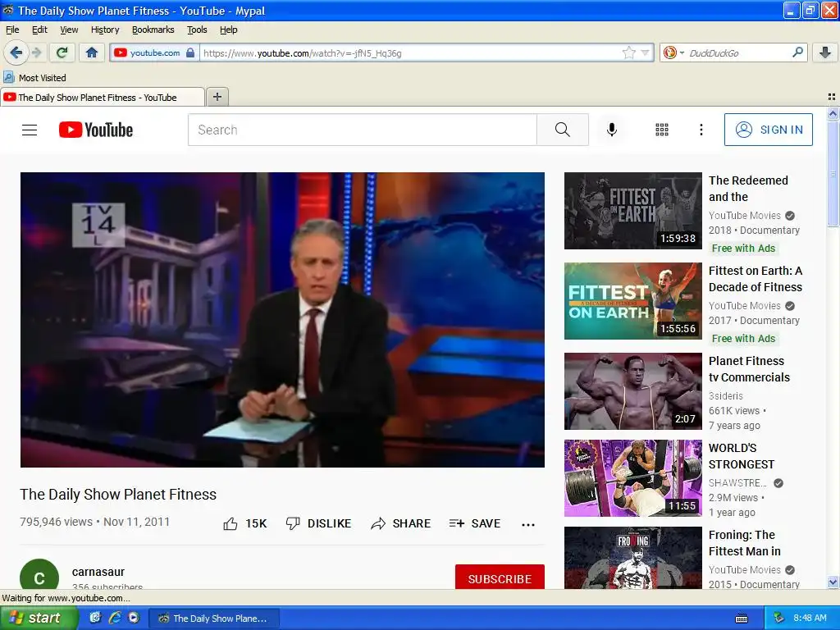This screenshot has width=840, height=630.
Task: Go back to the previous page
Action: click(16, 52)
